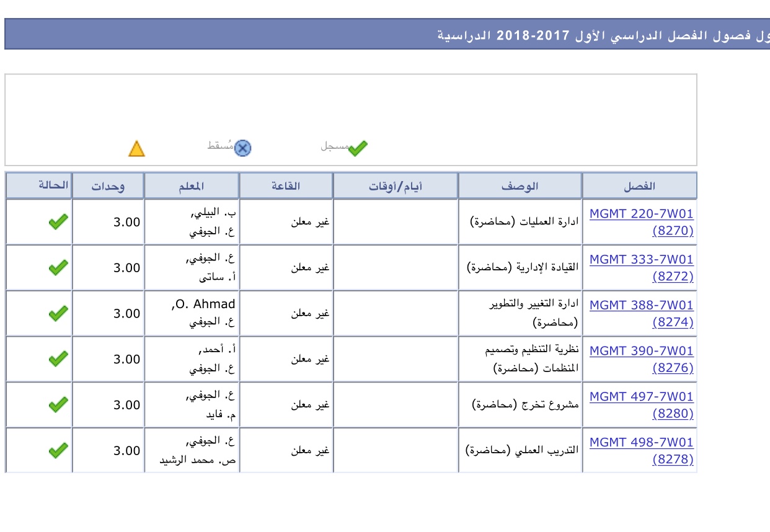
Task: Click description التدريب العملي (محاضرة)
Action: tap(522, 451)
